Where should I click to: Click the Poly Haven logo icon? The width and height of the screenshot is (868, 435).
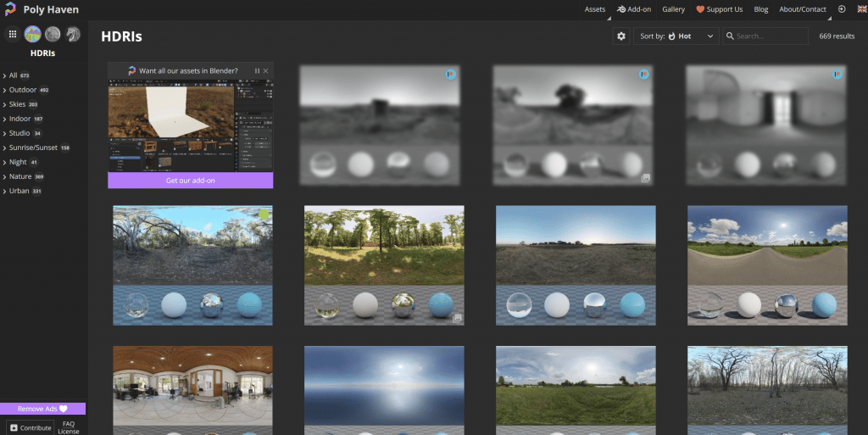[10, 8]
